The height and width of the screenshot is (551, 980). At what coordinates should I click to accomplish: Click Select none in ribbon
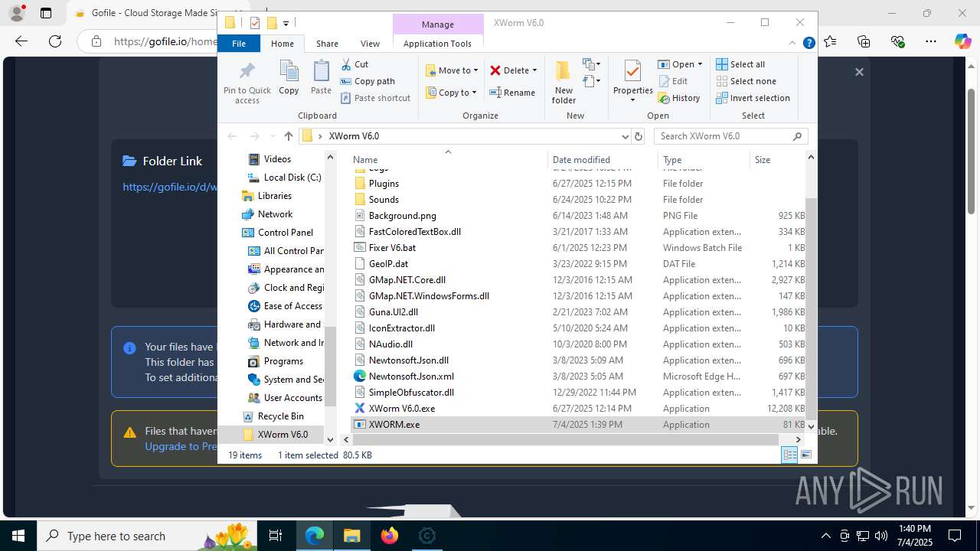tap(746, 81)
